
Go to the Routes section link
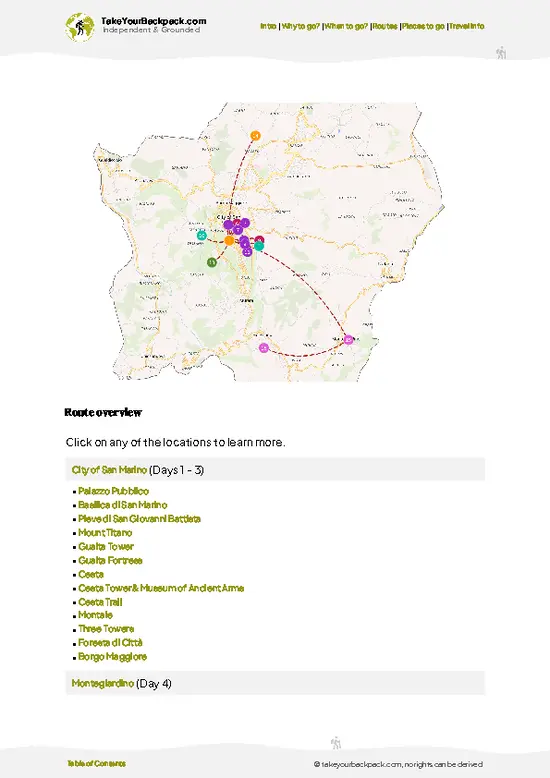[385, 26]
